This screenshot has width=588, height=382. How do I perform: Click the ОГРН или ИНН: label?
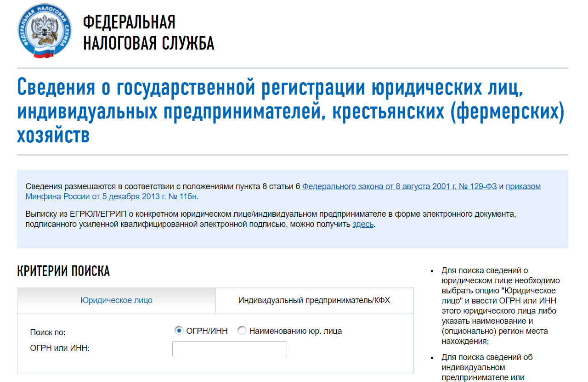59,348
